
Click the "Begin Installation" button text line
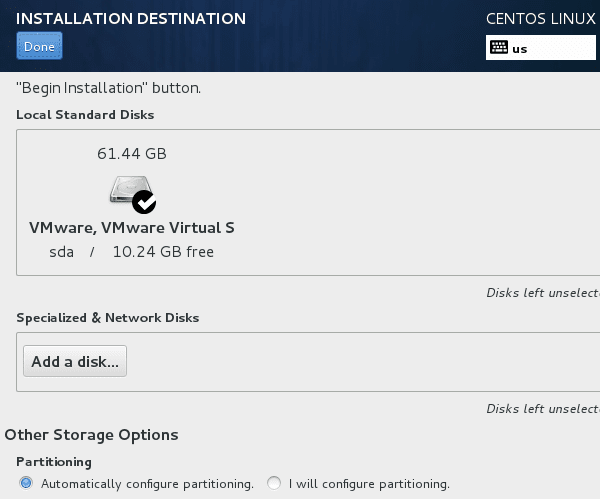[x=108, y=88]
